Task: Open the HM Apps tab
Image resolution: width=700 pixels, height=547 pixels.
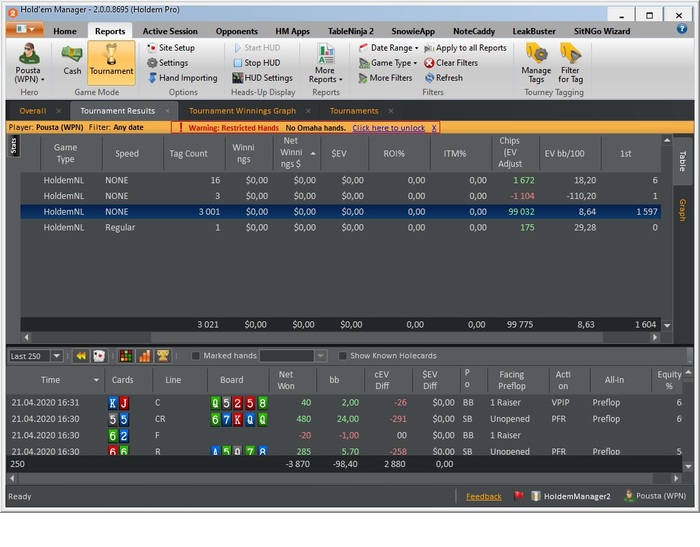Action: click(292, 31)
